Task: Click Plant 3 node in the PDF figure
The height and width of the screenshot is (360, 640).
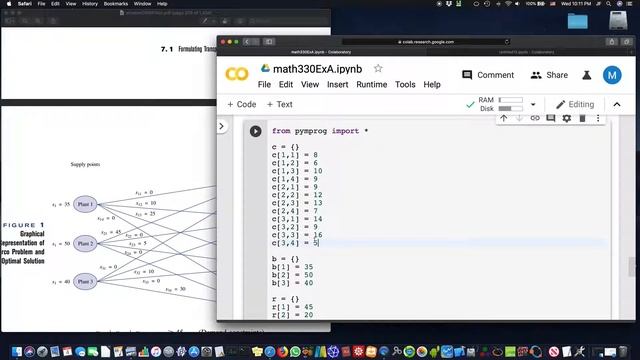Action: click(x=85, y=282)
